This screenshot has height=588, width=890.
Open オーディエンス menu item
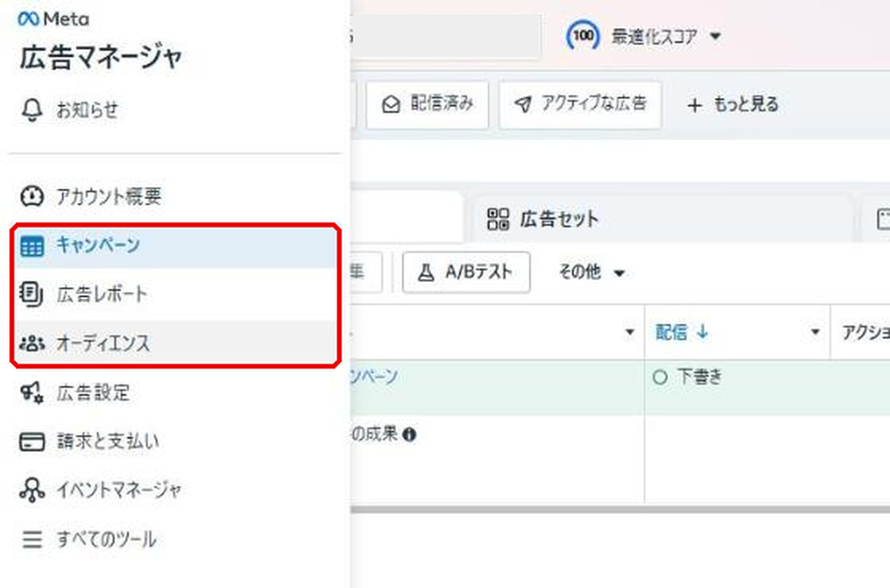(x=176, y=342)
